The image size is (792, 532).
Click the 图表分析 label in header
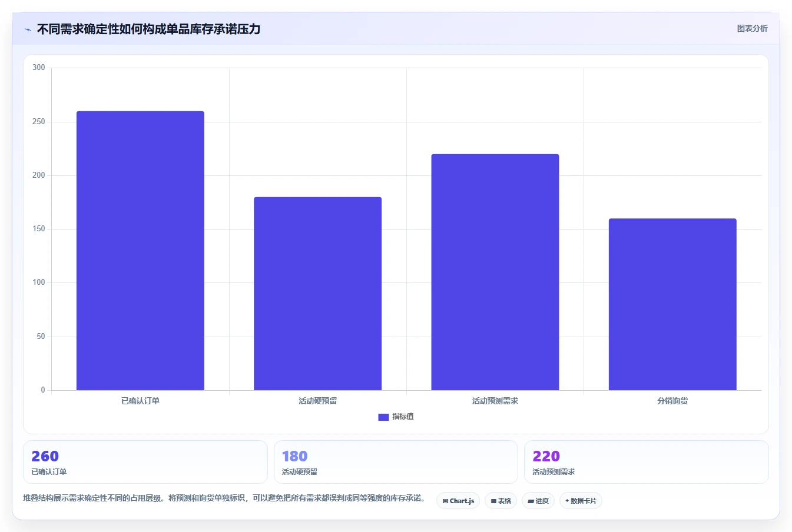(752, 28)
